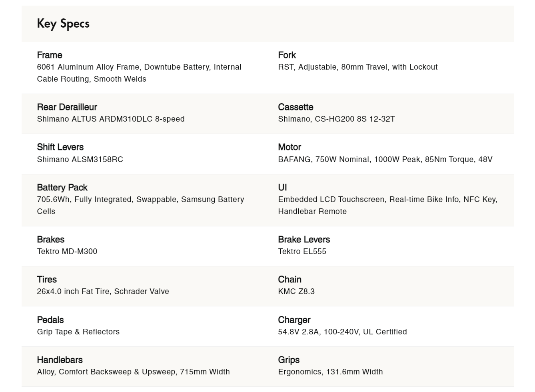
Task: Select the Tires spec label
Action: (47, 279)
